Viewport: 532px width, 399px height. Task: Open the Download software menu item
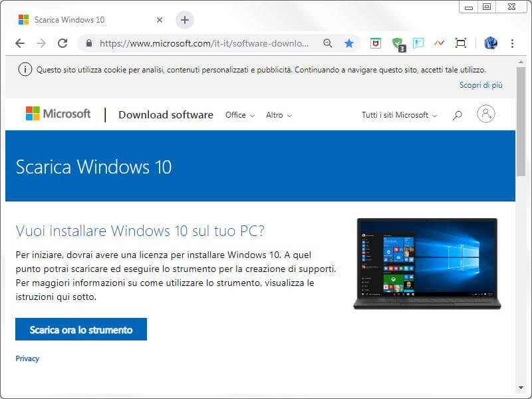(x=166, y=115)
